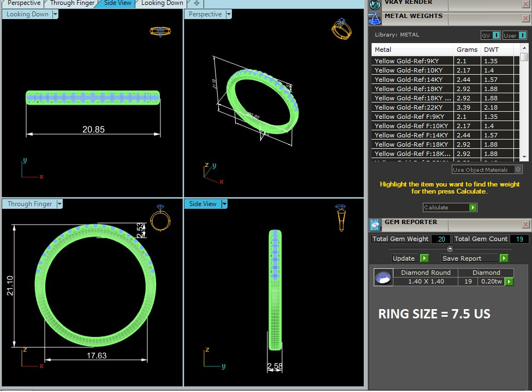Click the Diamond Round gem thumbnail
Screen dimensions: 532x392
[384, 278]
